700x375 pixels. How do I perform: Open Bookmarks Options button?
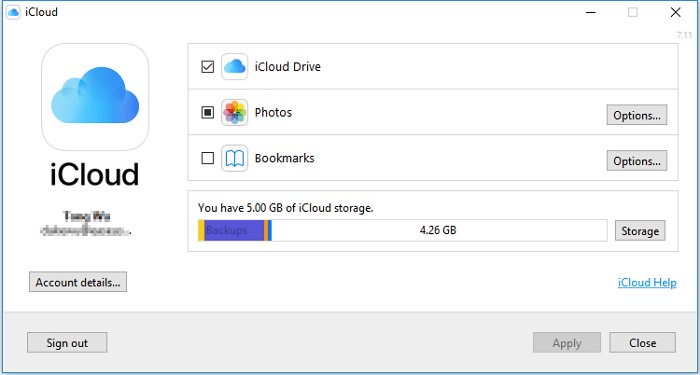637,161
